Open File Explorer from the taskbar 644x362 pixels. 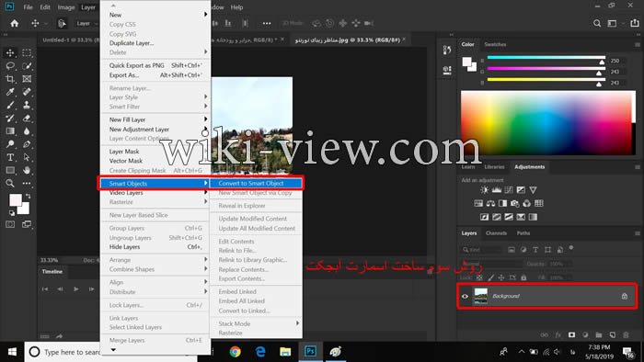pyautogui.click(x=285, y=351)
